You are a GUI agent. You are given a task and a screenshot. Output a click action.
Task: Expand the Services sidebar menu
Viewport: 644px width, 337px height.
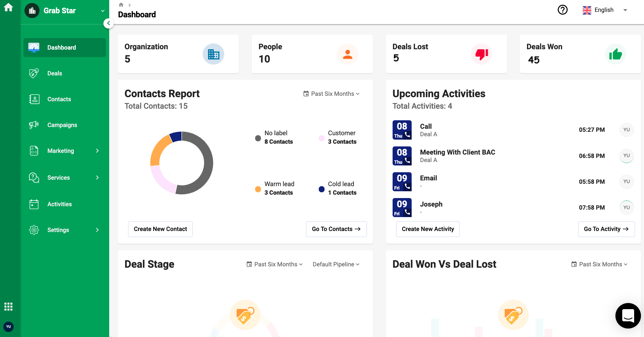[x=59, y=177]
